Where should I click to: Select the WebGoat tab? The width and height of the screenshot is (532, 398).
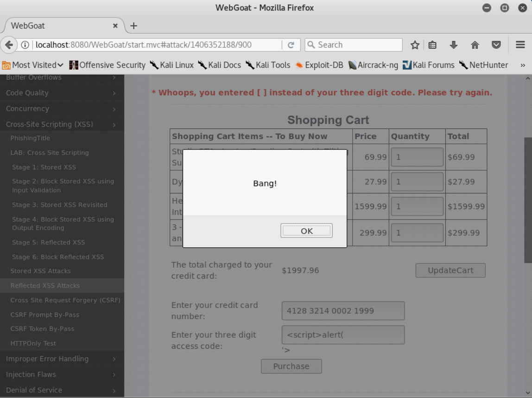click(x=64, y=26)
